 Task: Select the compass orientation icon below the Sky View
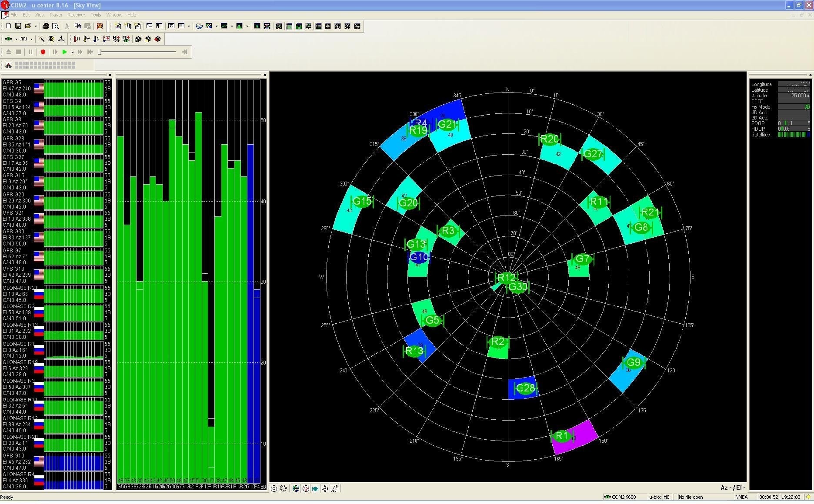point(325,488)
